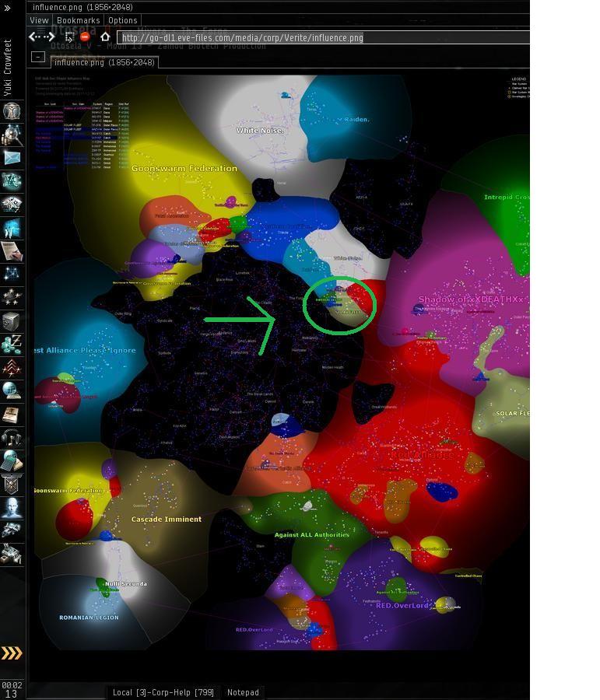The image size is (600, 700).
Task: Click the Cascade Imminent label
Action: (x=167, y=520)
